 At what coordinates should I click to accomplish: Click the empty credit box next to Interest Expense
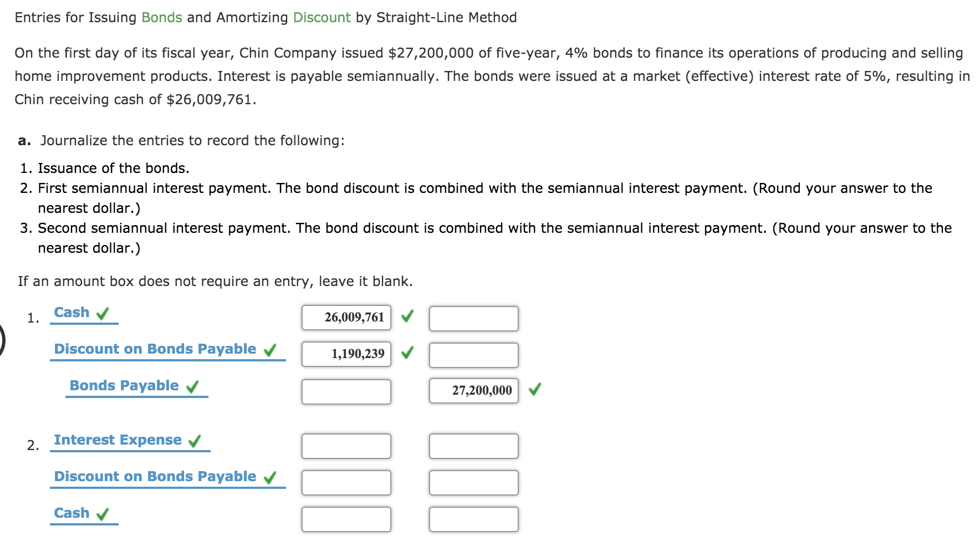474,446
